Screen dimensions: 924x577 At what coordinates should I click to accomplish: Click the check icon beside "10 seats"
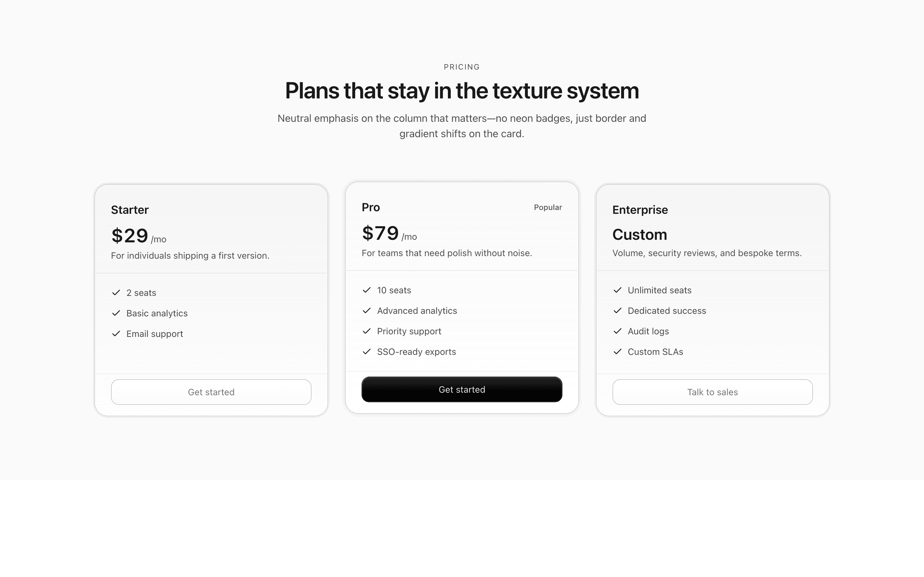click(367, 290)
